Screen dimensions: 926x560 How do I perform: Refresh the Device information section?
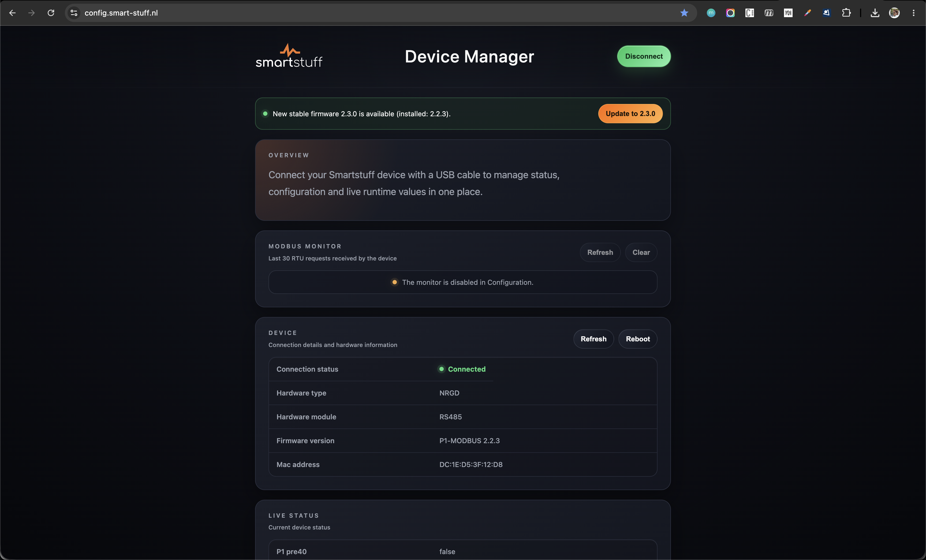(x=593, y=339)
